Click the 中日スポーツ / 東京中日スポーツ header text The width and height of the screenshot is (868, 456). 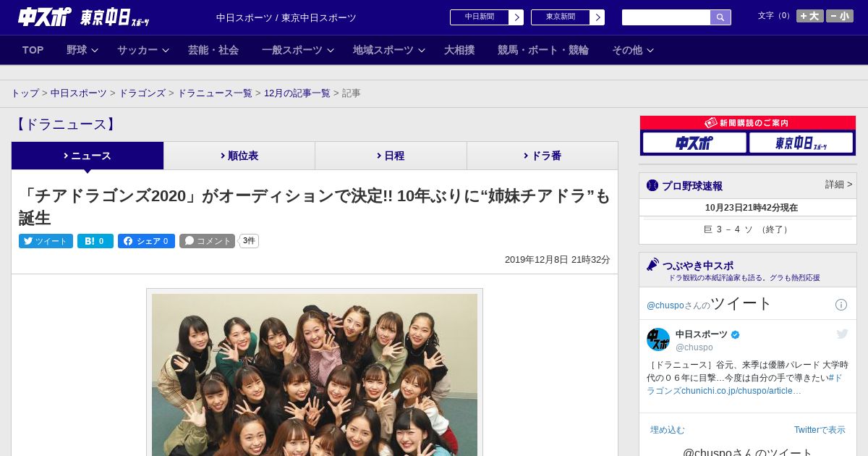(286, 17)
